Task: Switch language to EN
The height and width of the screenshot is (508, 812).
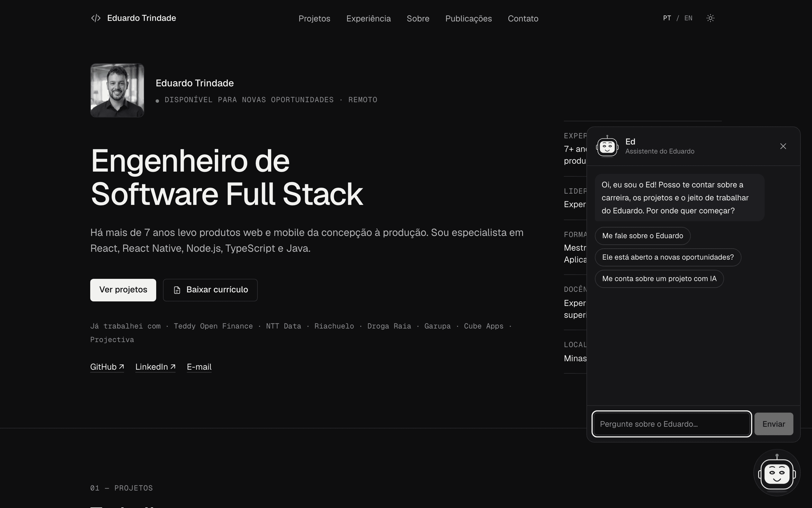Action: pyautogui.click(x=688, y=18)
